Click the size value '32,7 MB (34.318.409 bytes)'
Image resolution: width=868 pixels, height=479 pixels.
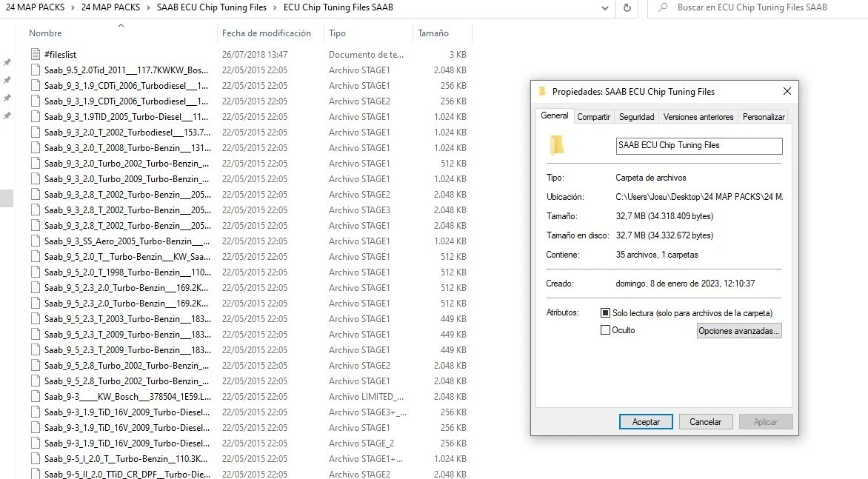pyautogui.click(x=664, y=215)
